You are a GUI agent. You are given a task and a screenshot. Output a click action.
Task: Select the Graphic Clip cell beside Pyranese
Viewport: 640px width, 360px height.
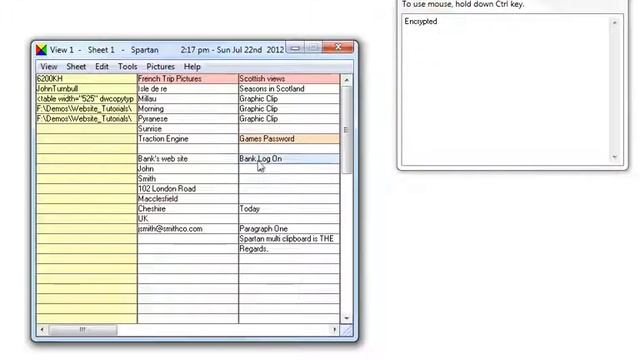pyautogui.click(x=289, y=119)
